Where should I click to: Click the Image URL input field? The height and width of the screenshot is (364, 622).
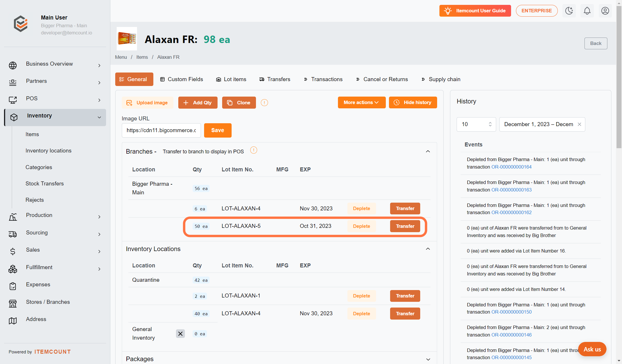pos(161,130)
